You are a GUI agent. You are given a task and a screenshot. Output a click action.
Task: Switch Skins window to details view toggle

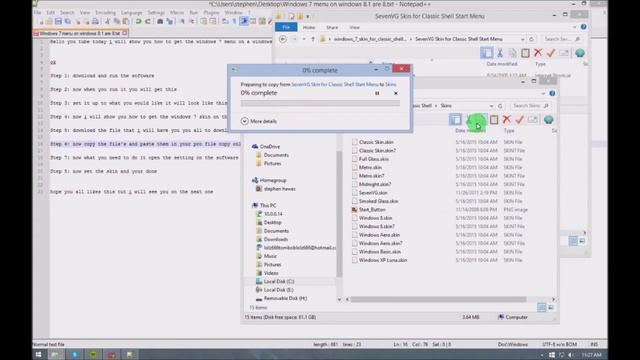(x=542, y=307)
